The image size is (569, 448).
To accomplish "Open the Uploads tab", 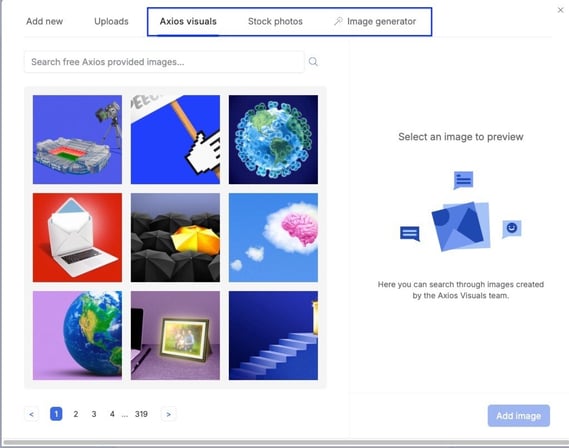I will 111,21.
